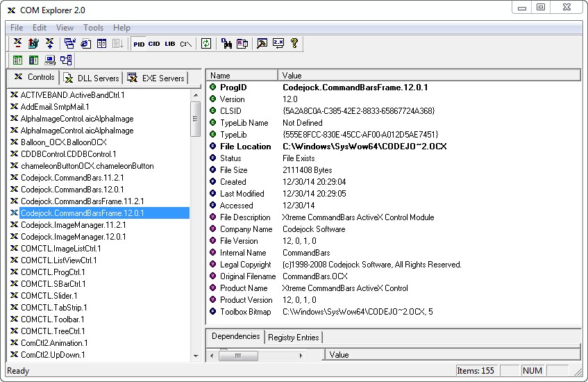Click the second dark green exclamation panel icon

click(34, 60)
